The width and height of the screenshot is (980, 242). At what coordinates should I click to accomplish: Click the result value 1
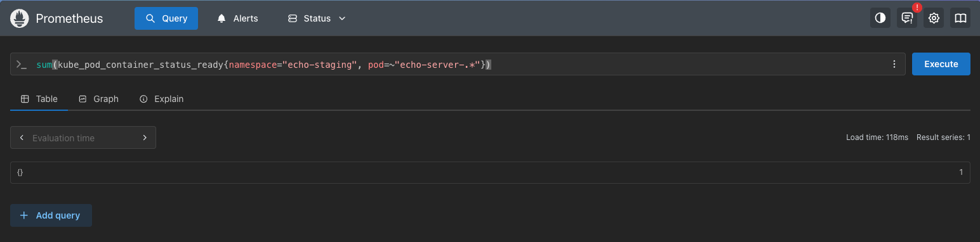[x=961, y=172]
